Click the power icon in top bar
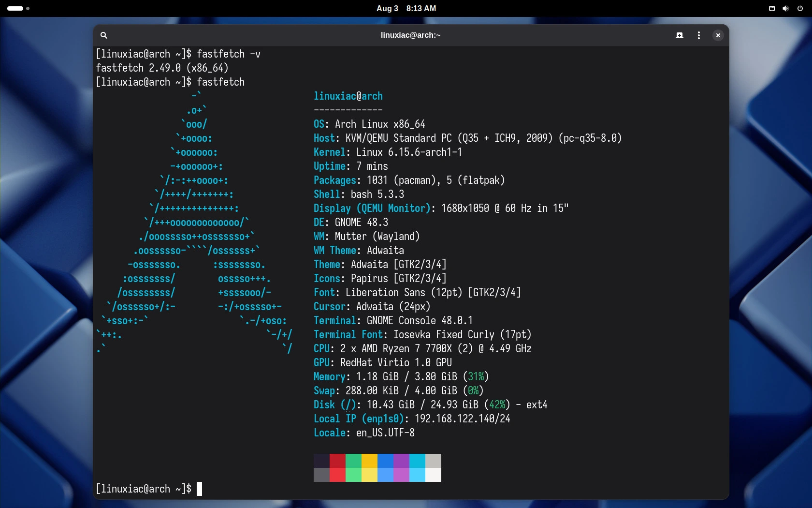This screenshot has width=812, height=508. 799,9
